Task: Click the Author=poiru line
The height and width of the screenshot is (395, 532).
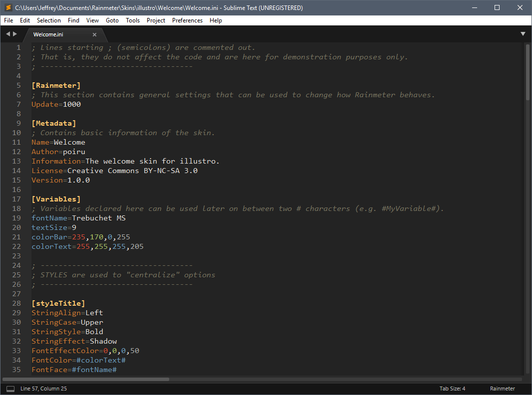Action: pos(58,152)
